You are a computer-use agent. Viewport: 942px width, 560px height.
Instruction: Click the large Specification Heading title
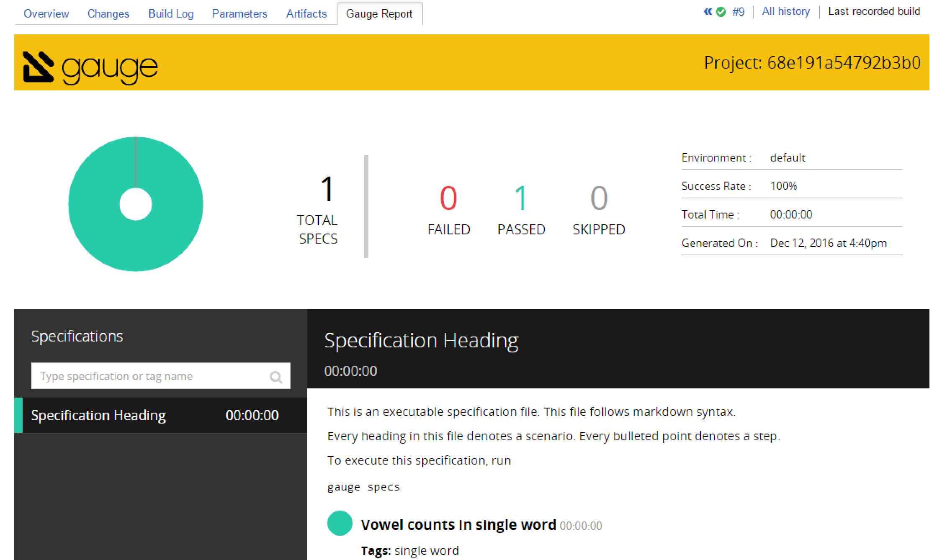tap(421, 341)
